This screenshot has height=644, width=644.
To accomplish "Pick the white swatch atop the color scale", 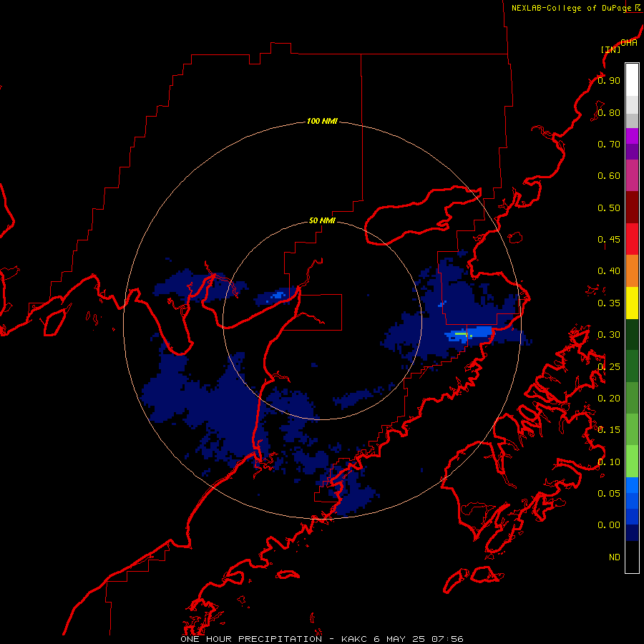I will coord(632,80).
